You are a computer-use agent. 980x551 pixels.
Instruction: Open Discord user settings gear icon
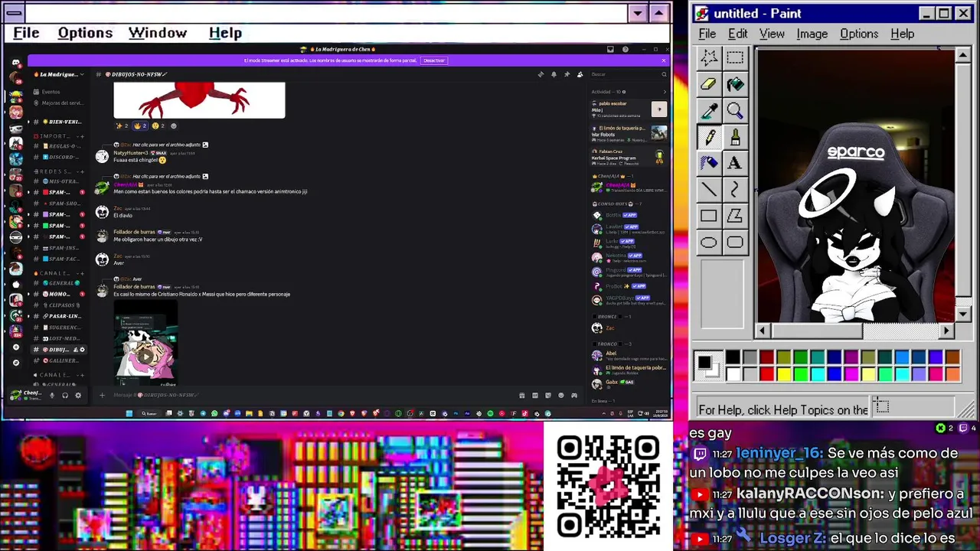coord(78,395)
